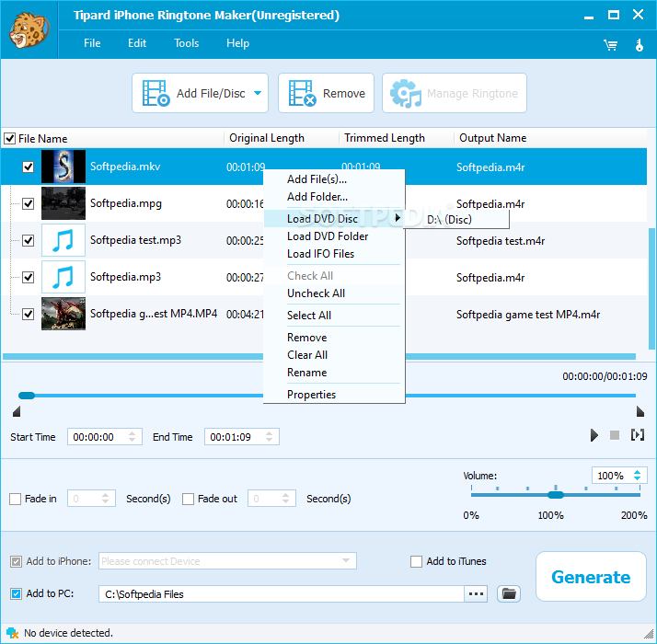The image size is (657, 644).
Task: Click the no-device status icon
Action: click(12, 633)
